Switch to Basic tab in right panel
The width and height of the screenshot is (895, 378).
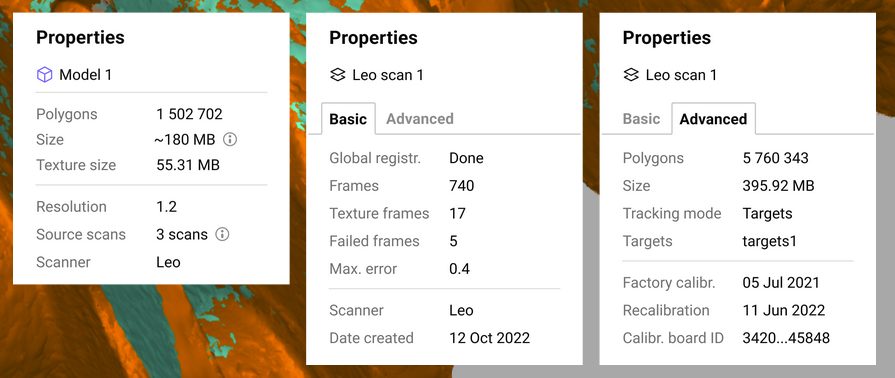coord(641,119)
